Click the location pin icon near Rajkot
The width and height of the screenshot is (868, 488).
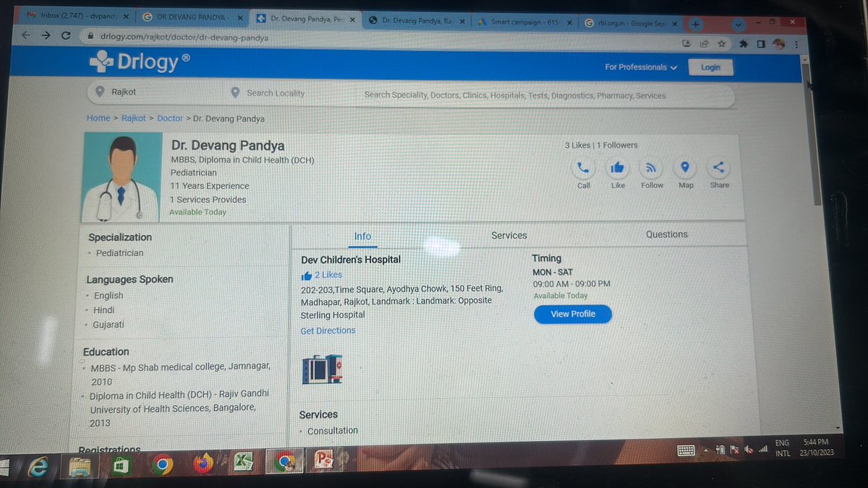[x=100, y=93]
